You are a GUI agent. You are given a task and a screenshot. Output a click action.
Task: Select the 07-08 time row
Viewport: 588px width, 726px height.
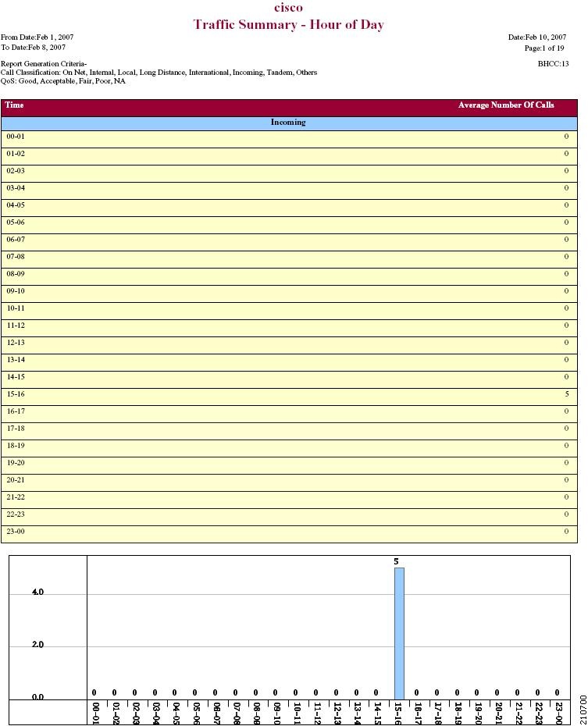click(x=289, y=259)
